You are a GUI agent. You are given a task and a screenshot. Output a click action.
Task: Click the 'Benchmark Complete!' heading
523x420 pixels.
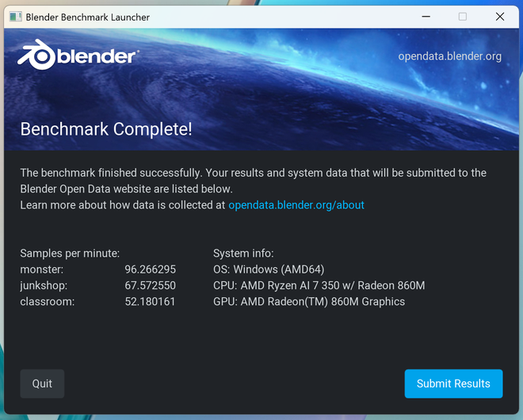[106, 129]
